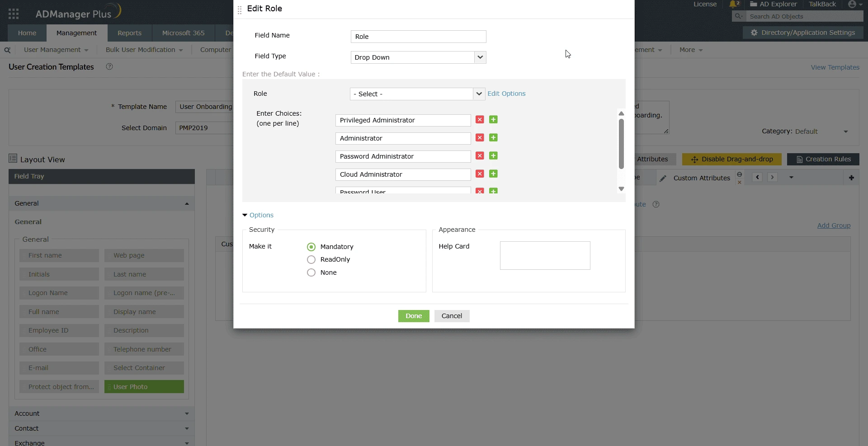Switch to the Microsoft 365 tab
This screenshot has height=446, width=868.
coord(183,33)
